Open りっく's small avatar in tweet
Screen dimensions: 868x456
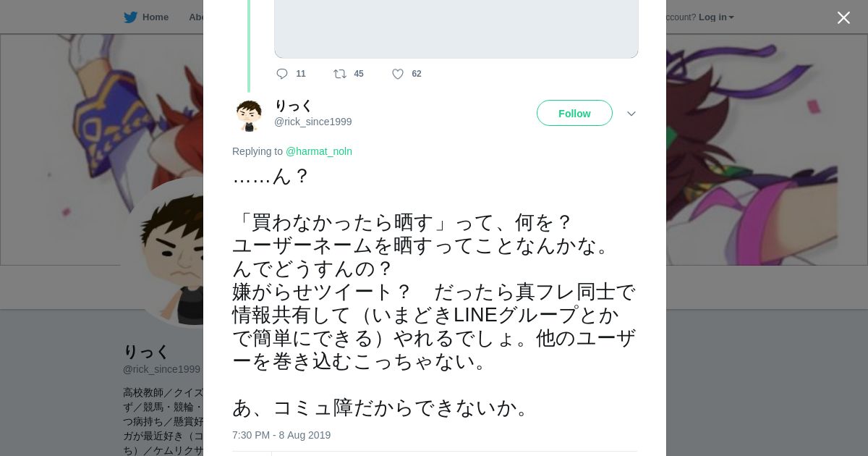point(249,115)
